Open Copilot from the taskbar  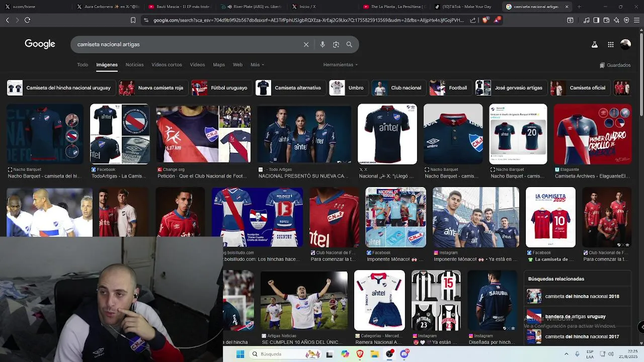[x=345, y=354]
